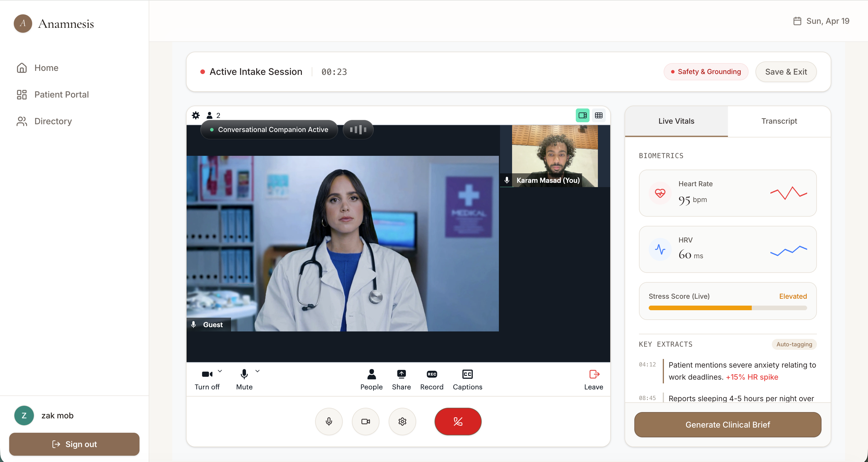
Task: Expand the microphone options chevron
Action: [x=257, y=371]
